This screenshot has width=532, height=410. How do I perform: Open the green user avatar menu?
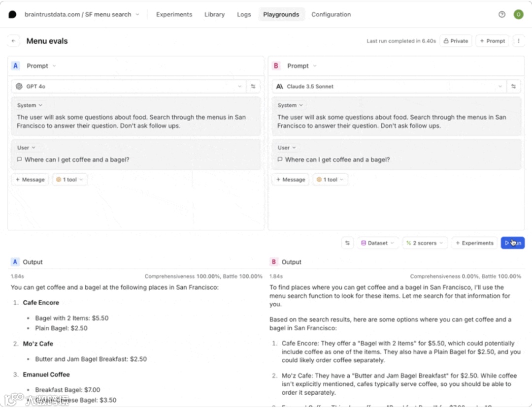point(518,14)
